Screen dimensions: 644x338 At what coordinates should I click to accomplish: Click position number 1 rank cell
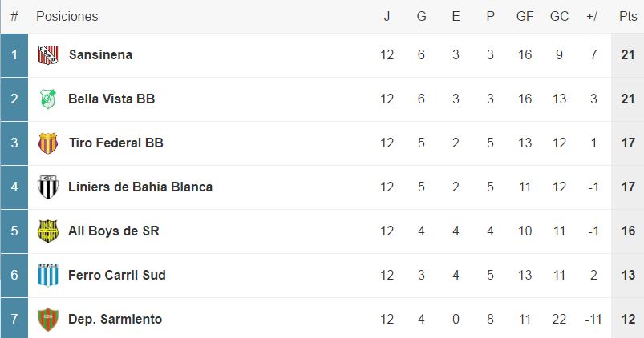tap(14, 55)
